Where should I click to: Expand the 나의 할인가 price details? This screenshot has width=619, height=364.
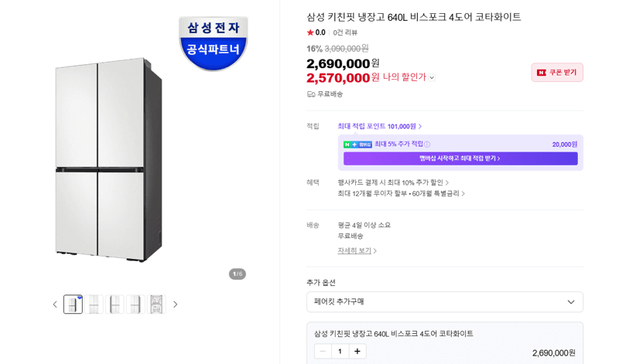pos(432,78)
